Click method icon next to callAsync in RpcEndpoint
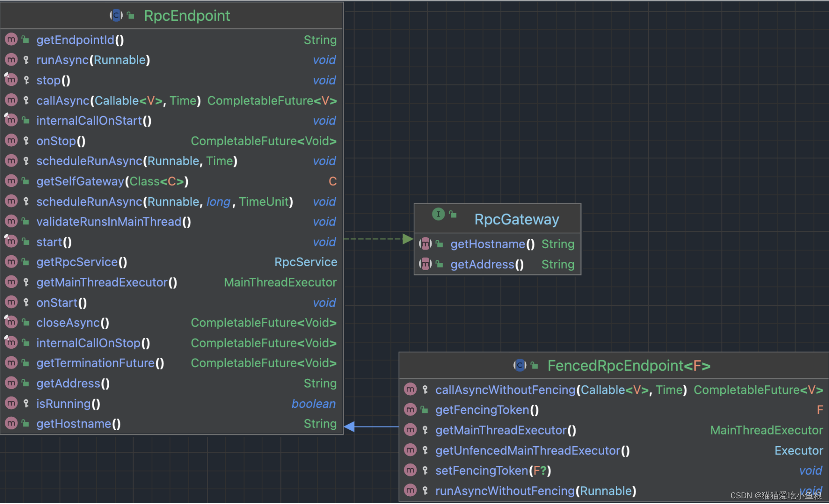The width and height of the screenshot is (829, 504). pyautogui.click(x=11, y=101)
